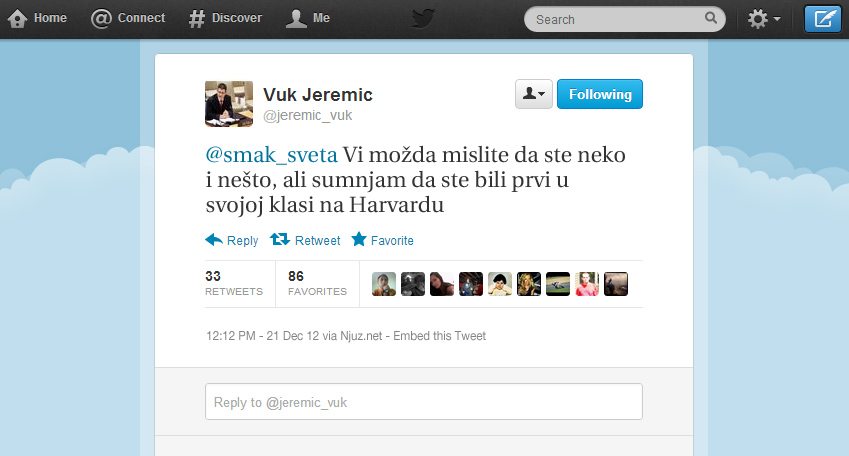Click the @smak_sveta mention link

[271, 155]
